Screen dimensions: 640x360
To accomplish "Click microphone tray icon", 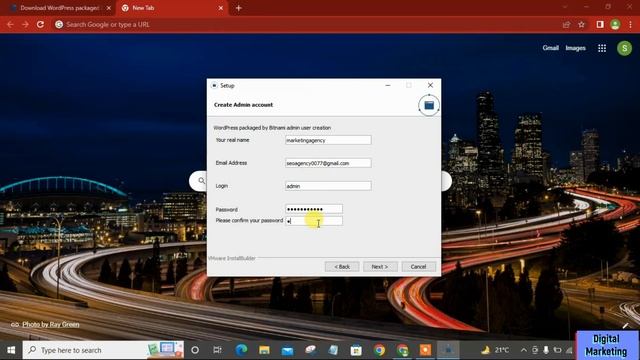I will tap(546, 350).
